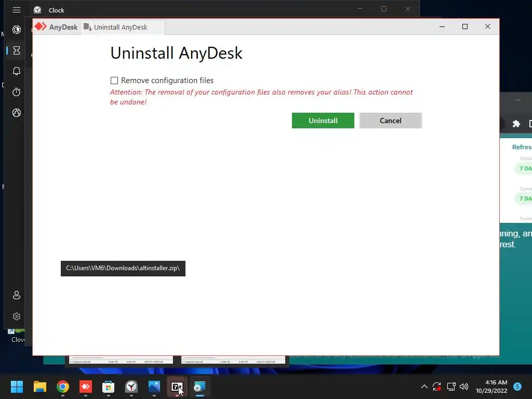Open account sign-in icon in Clock

coord(17,295)
